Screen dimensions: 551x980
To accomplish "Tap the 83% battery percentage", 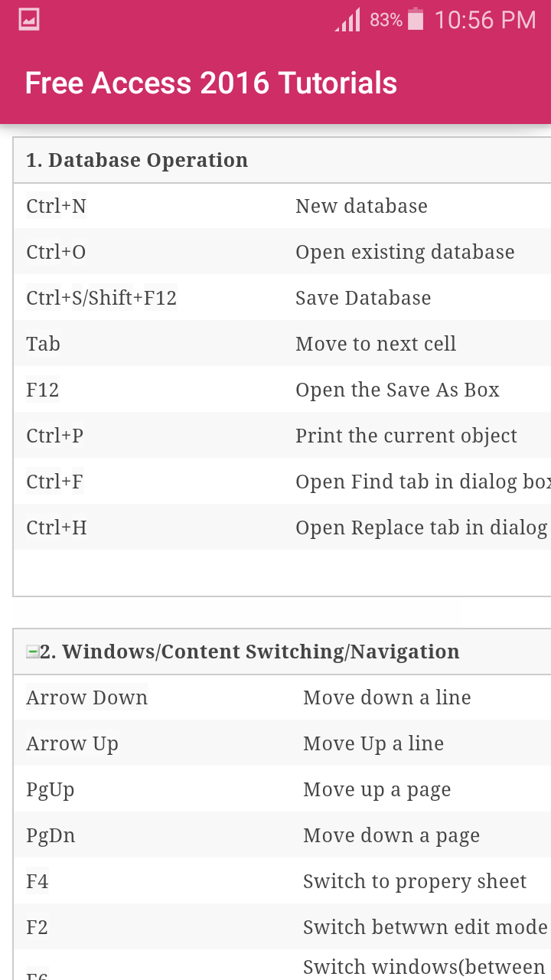I will pos(386,20).
